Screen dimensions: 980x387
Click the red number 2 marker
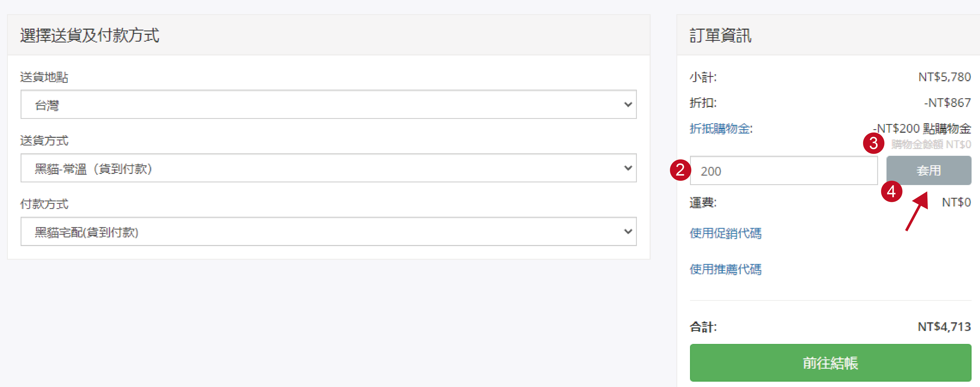coord(680,170)
